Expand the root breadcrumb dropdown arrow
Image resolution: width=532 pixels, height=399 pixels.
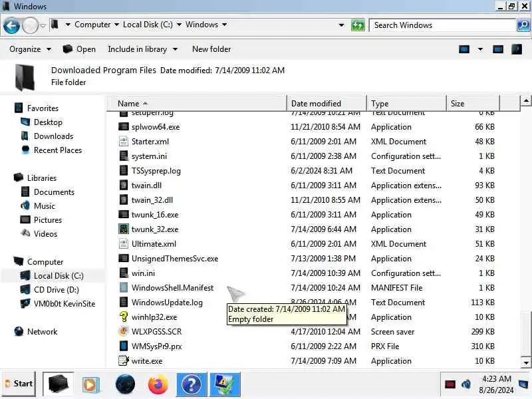pos(68,25)
